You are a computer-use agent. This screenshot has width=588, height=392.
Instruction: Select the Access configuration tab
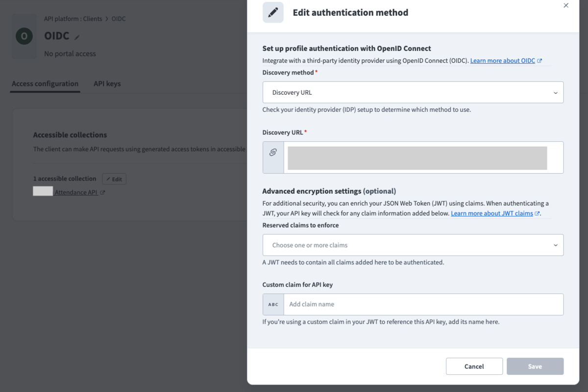coord(45,83)
